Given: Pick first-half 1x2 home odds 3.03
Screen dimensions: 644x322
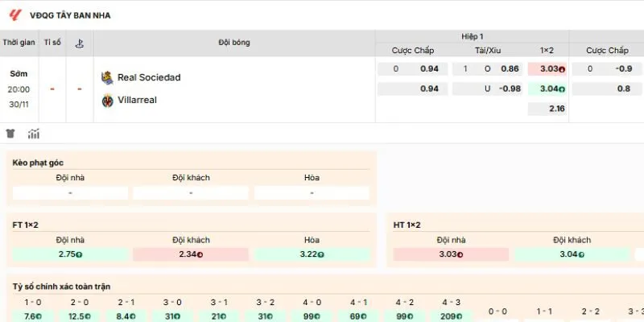Looking at the screenshot, I should pos(547,69).
